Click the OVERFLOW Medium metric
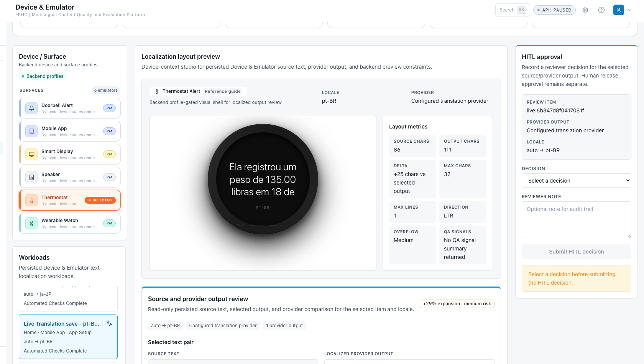 [412, 245]
